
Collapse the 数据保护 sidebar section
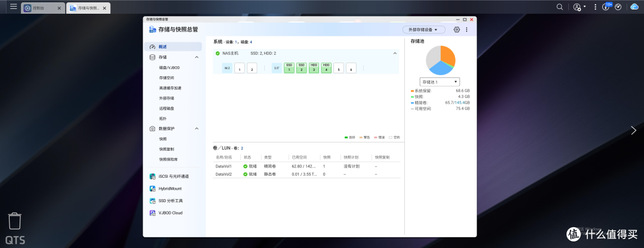pos(196,129)
